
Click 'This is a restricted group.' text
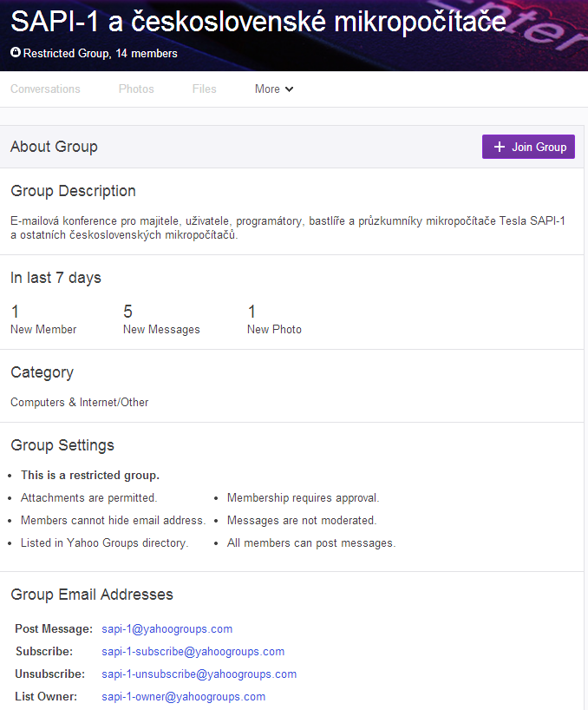point(90,475)
